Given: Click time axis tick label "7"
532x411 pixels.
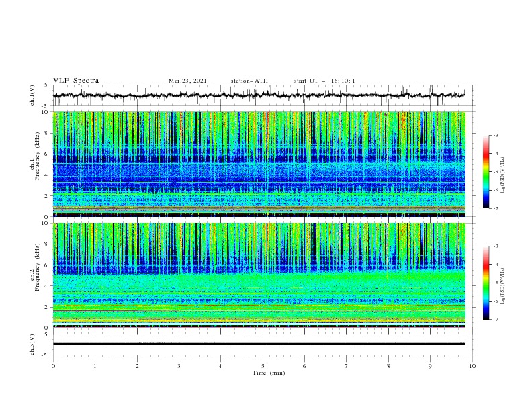Looking at the screenshot, I should (347, 366).
